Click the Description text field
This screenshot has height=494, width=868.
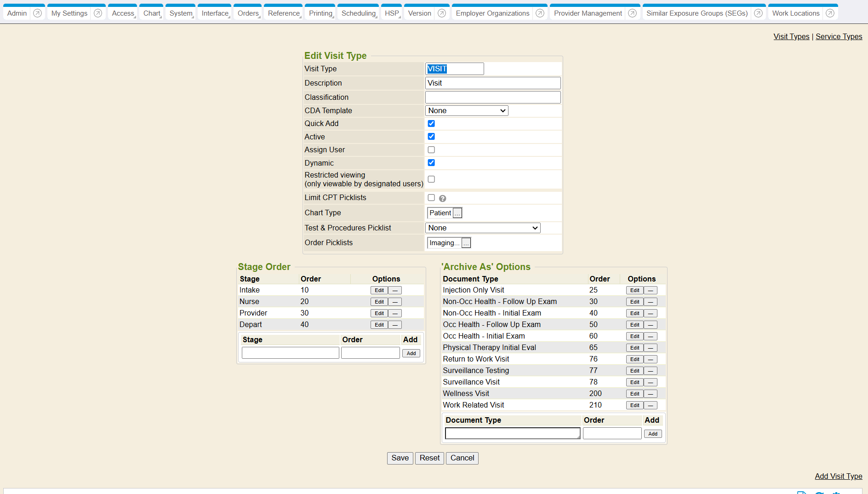[x=493, y=83]
